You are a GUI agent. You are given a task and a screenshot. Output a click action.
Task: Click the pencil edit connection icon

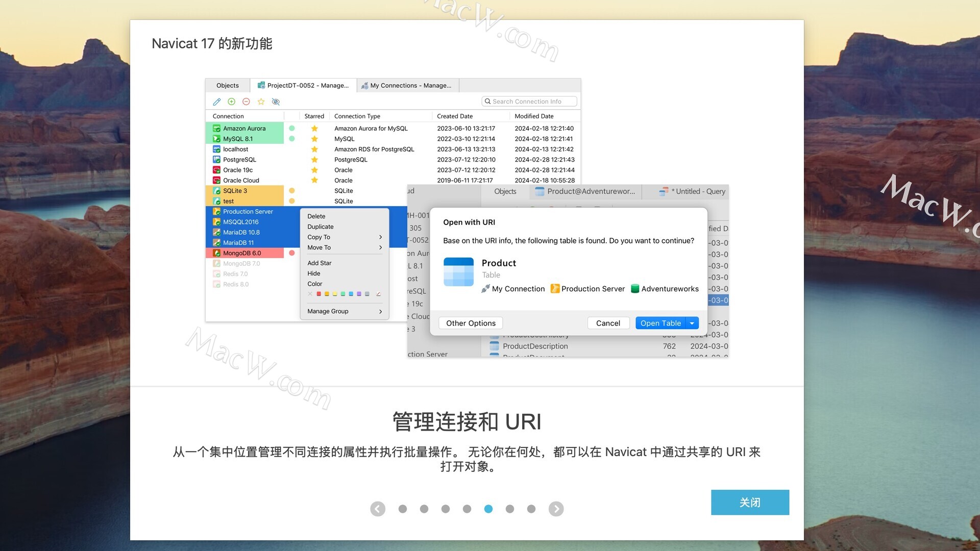(217, 102)
